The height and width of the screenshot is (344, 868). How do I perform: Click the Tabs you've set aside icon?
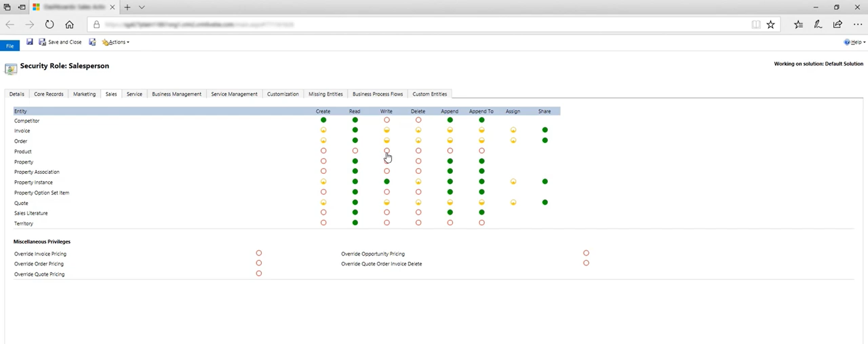point(7,7)
